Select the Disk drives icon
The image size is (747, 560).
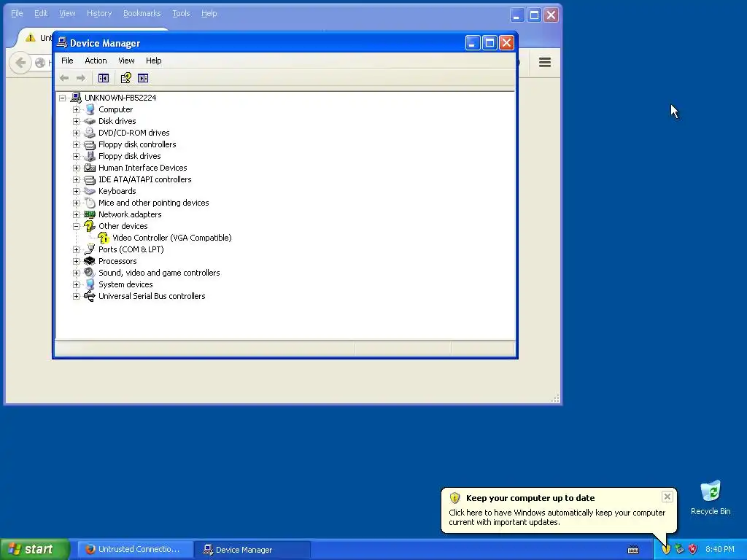(x=90, y=121)
